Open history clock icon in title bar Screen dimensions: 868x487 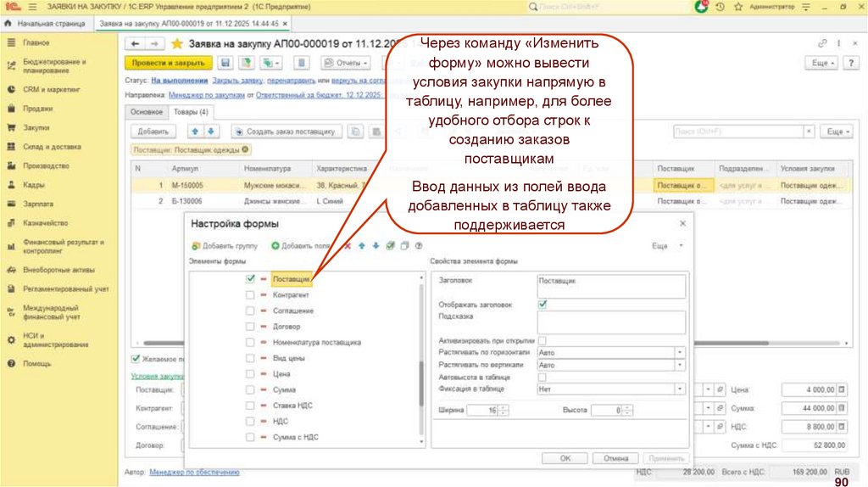(720, 7)
